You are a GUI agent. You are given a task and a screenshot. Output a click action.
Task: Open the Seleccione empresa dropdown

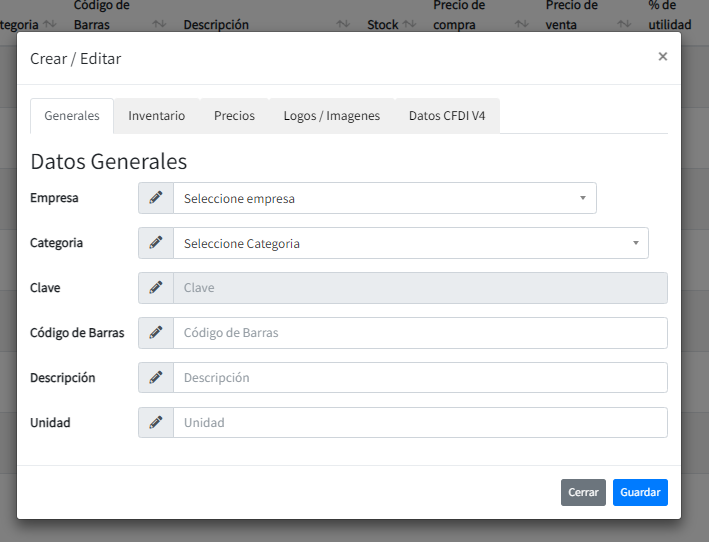coord(385,198)
